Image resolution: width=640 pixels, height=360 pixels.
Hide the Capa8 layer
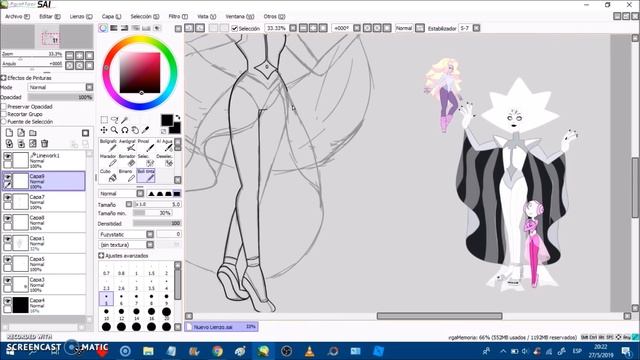pyautogui.click(x=7, y=218)
